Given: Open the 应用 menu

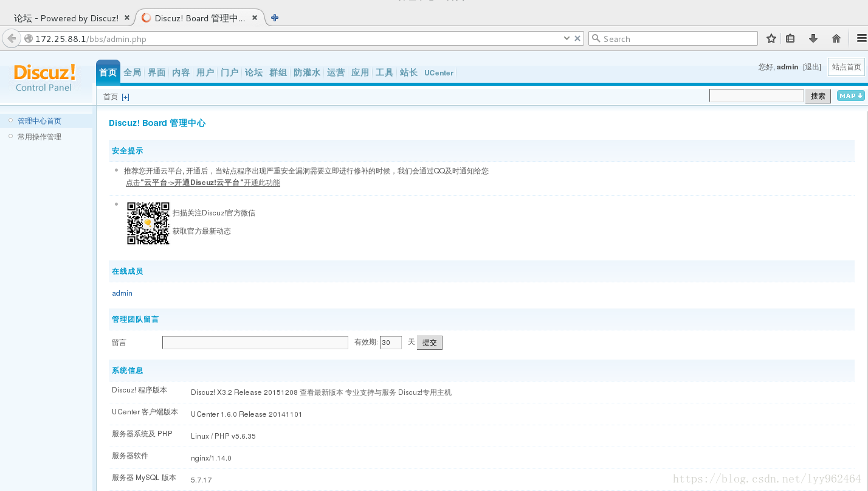Looking at the screenshot, I should point(360,72).
